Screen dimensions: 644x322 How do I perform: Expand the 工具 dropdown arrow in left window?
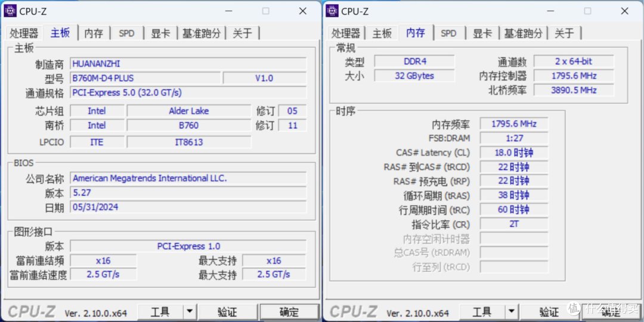190,312
